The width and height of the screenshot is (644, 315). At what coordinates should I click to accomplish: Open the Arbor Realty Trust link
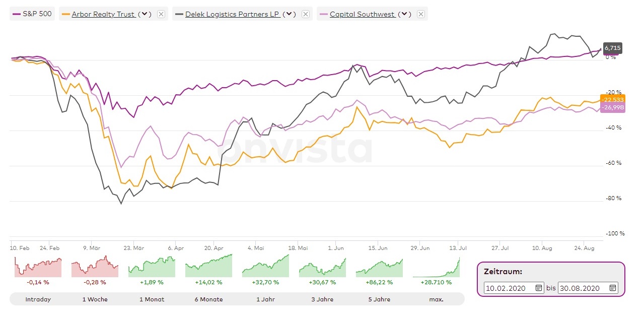(x=103, y=14)
